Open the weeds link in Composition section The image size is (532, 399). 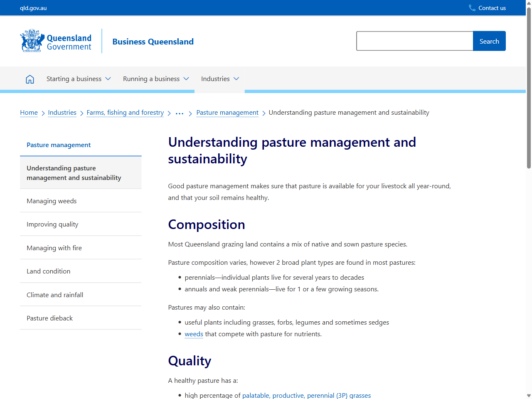[x=194, y=334]
